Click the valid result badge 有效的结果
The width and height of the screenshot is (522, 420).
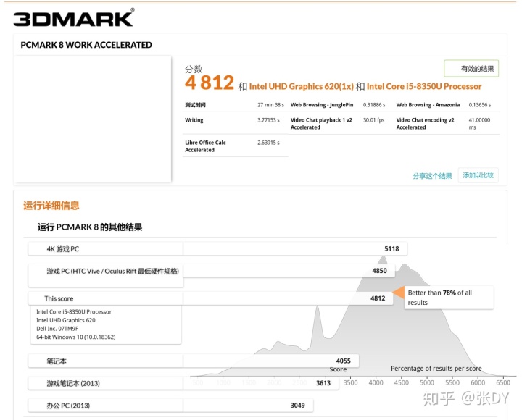[x=471, y=69]
